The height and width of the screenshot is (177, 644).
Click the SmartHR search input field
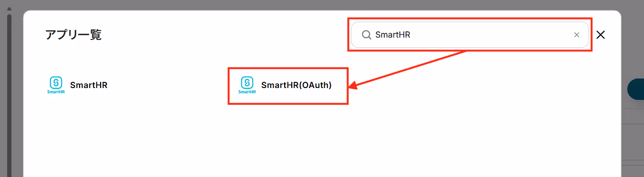pos(470,35)
